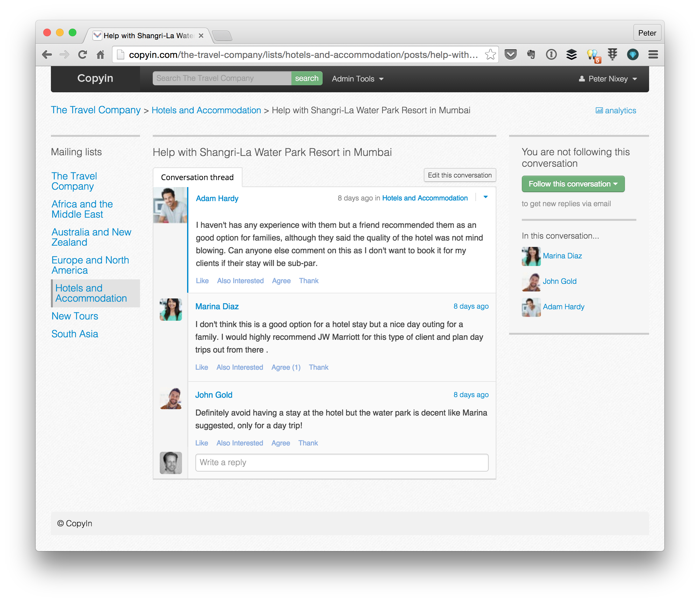Viewport: 700px width, 602px height.
Task: Open the New Tours mailing list
Action: pos(75,316)
